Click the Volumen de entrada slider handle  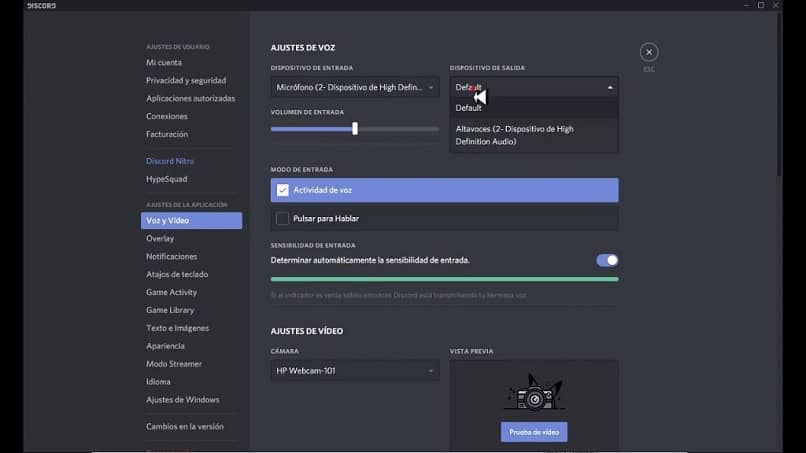tap(355, 129)
